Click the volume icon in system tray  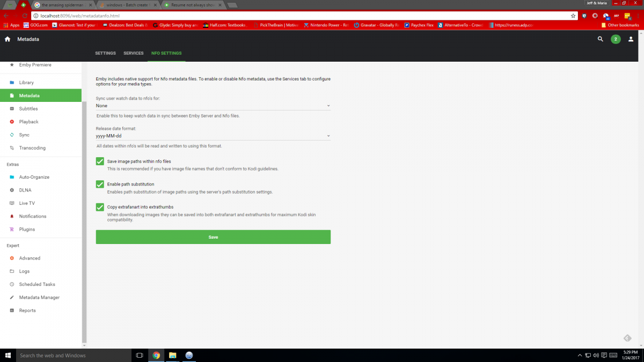click(597, 355)
